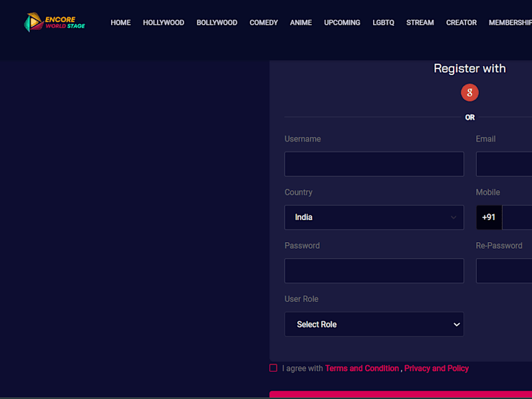
Task: Click the +91 country code prefix
Action: click(489, 217)
